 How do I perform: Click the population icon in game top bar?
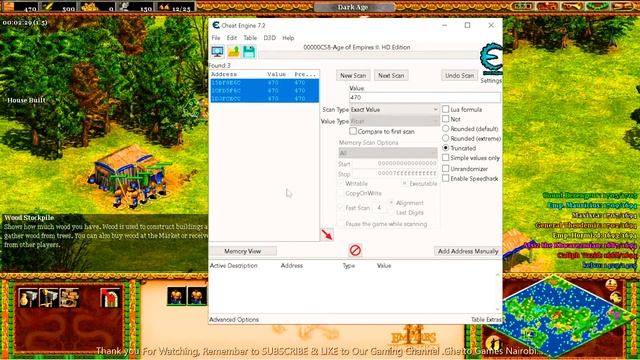click(x=164, y=7)
